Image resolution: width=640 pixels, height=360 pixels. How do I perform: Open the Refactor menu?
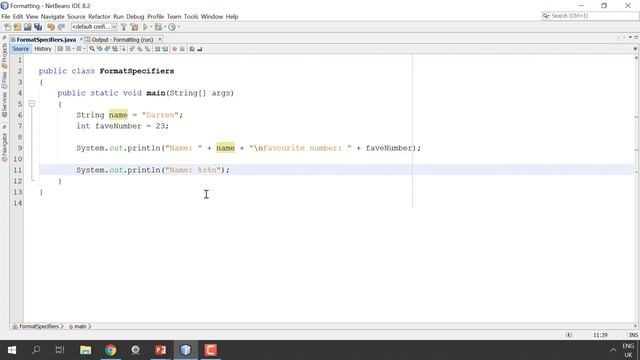tap(99, 17)
